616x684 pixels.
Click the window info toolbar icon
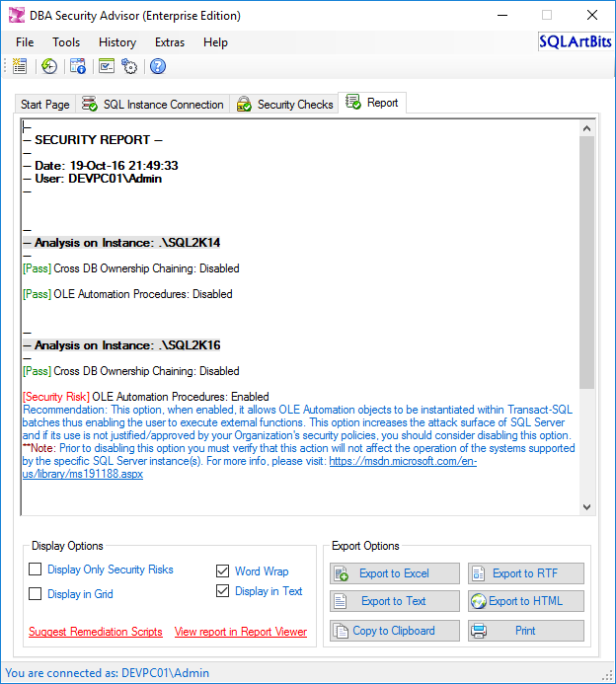(x=78, y=66)
